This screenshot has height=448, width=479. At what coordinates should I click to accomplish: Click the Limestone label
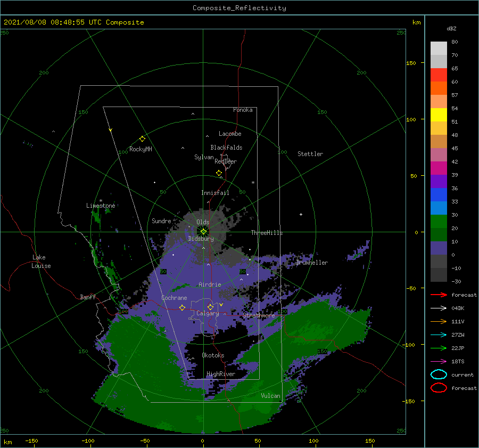[101, 206]
